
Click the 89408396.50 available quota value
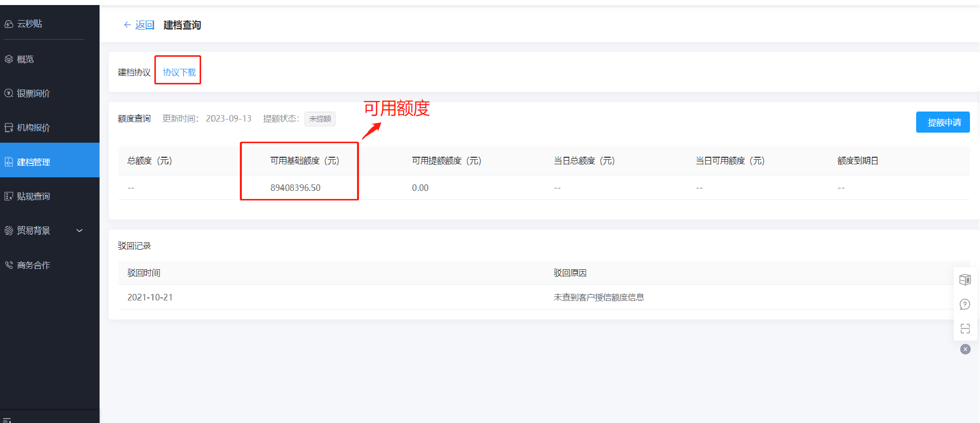coord(295,188)
